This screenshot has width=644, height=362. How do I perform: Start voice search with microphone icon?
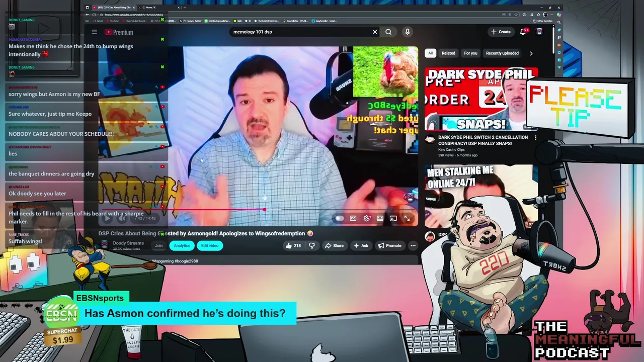click(408, 32)
